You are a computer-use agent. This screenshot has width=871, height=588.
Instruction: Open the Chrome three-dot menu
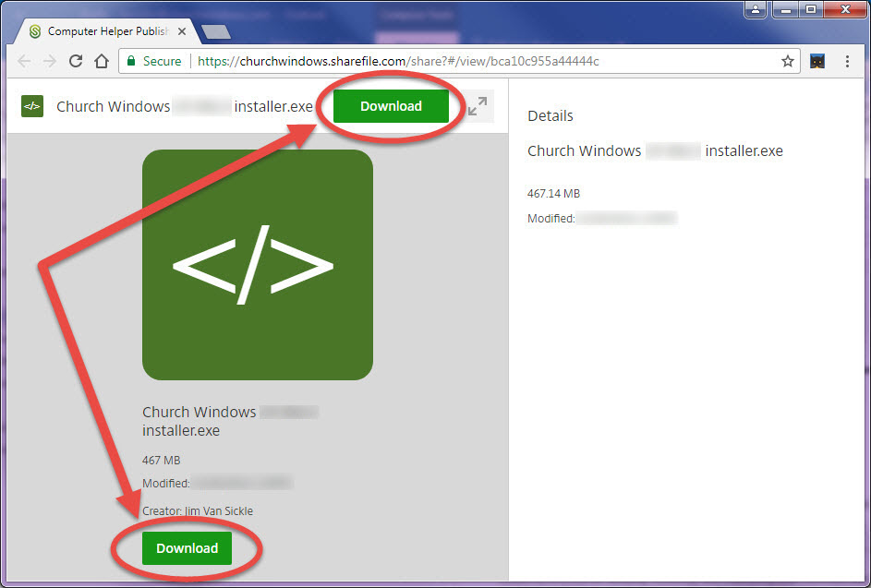(848, 61)
